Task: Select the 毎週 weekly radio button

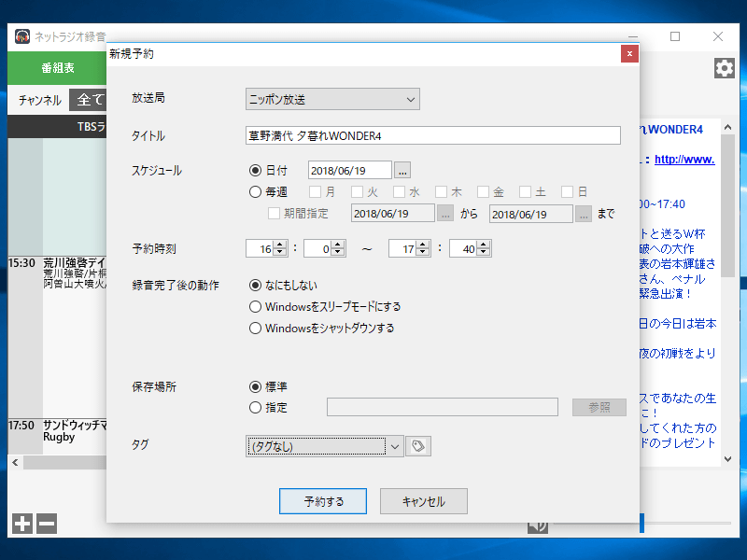Action: point(256,192)
